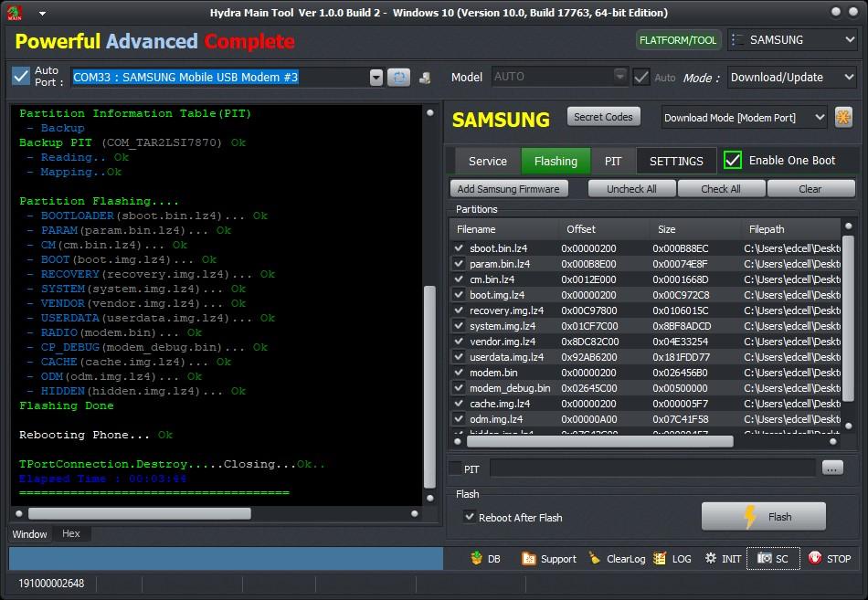The width and height of the screenshot is (868, 600).
Task: Expand the COM port dropdown list
Action: click(376, 78)
